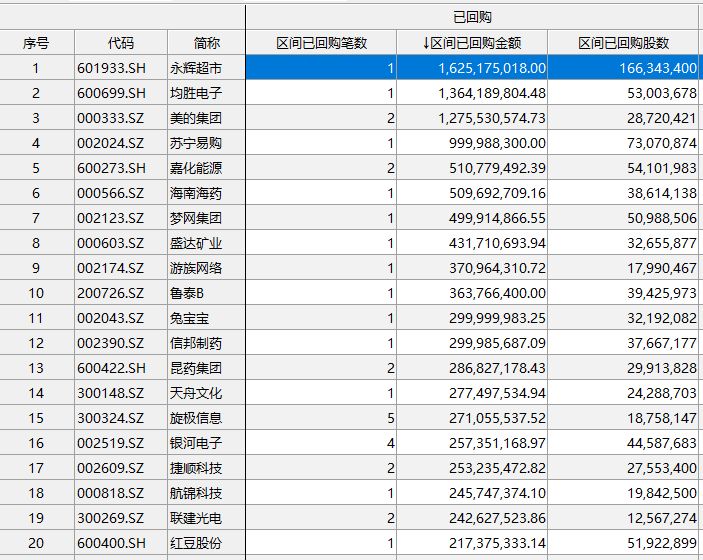Image resolution: width=703 pixels, height=560 pixels.
Task: Click amount 1,364,189,804.48
Action: pyautogui.click(x=492, y=93)
